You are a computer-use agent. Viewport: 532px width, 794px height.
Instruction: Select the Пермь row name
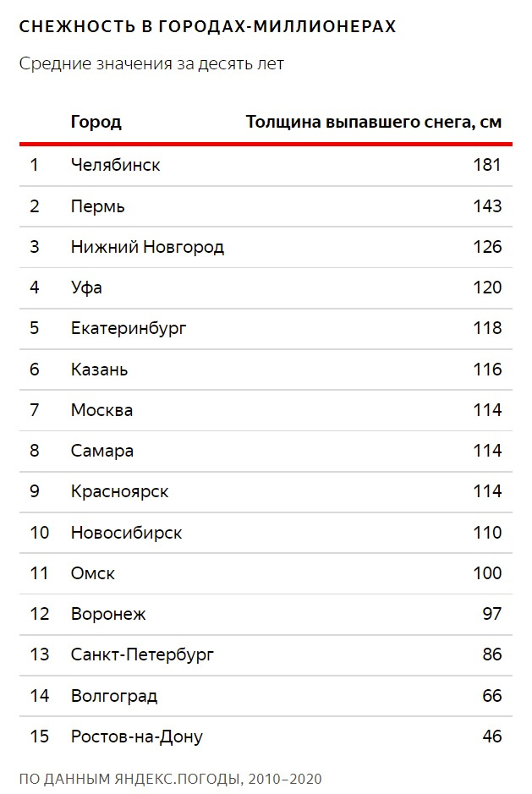coord(98,206)
